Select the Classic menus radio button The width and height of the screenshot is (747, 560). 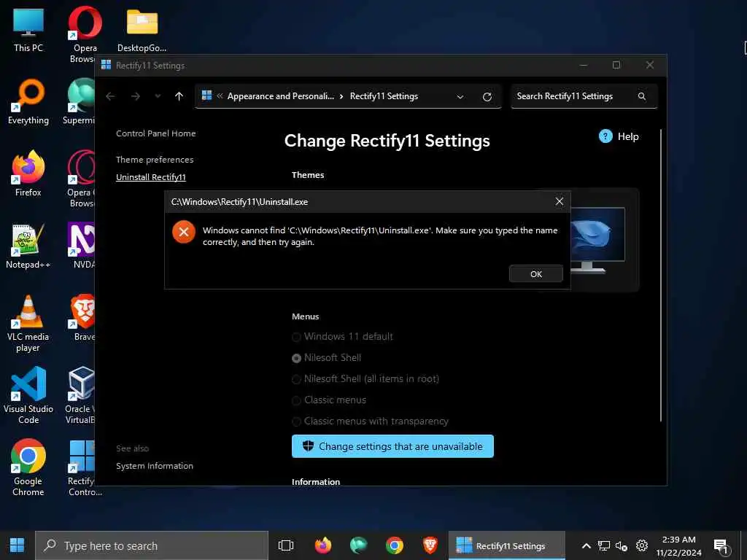(x=296, y=400)
